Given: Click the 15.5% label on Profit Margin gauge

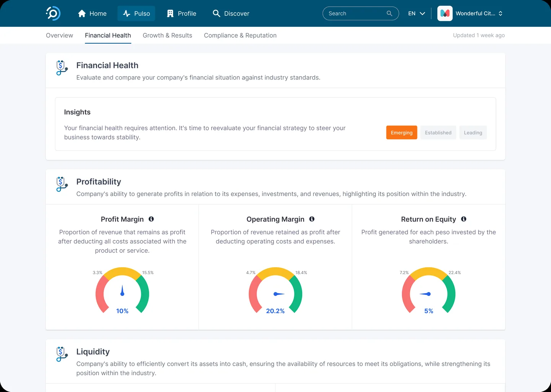Looking at the screenshot, I should [148, 273].
